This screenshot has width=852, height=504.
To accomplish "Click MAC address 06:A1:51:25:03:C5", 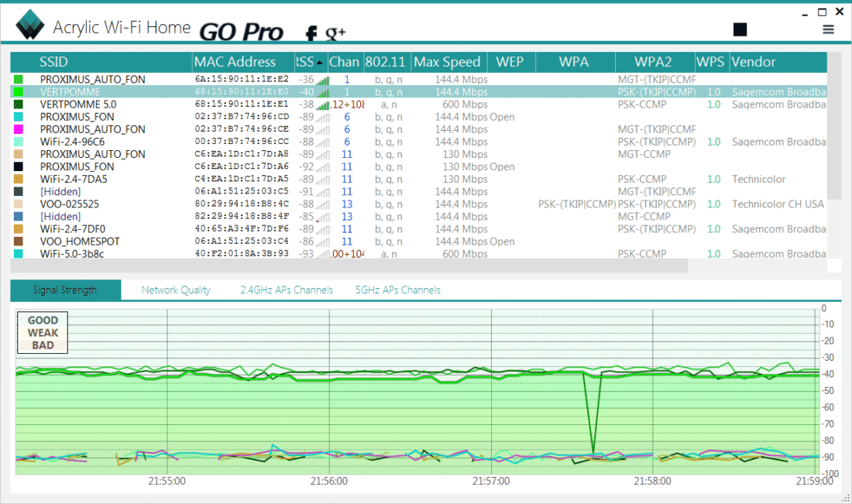I will [242, 192].
